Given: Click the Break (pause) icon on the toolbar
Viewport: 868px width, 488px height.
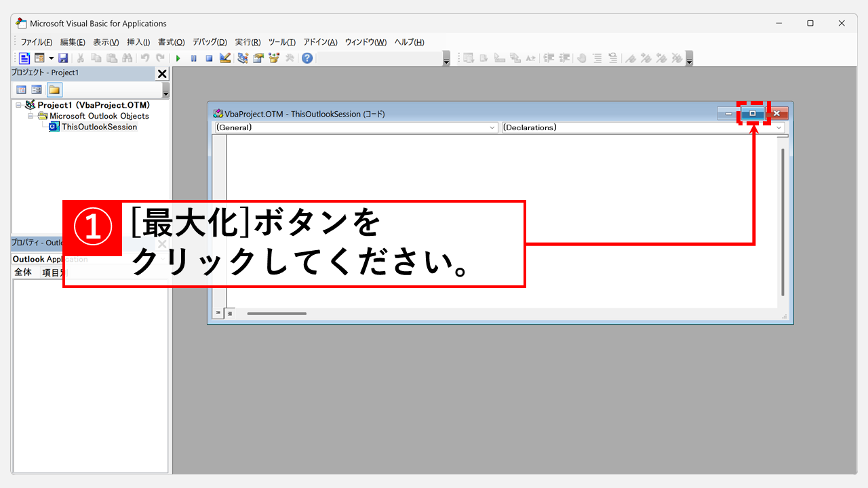Looking at the screenshot, I should pos(194,58).
